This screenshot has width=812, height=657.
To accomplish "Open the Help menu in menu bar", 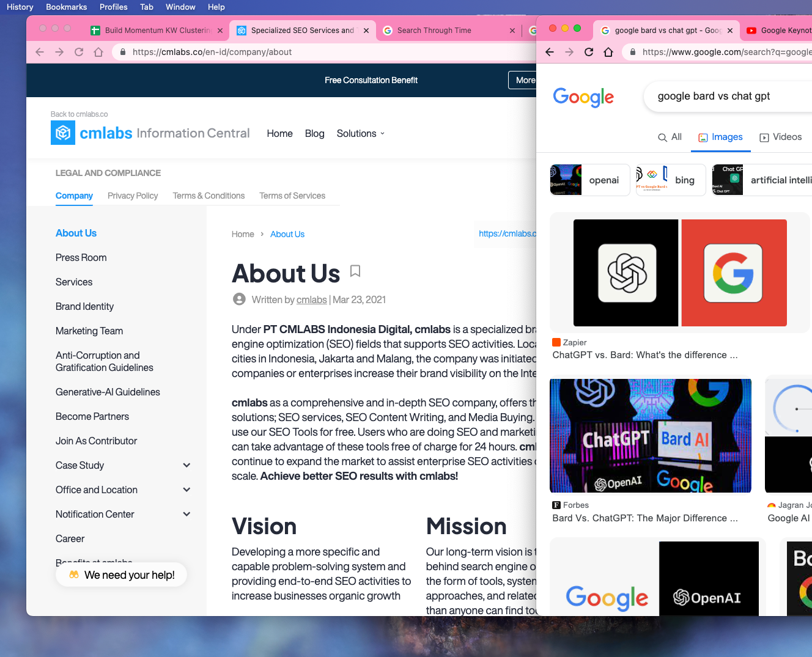I will click(216, 7).
